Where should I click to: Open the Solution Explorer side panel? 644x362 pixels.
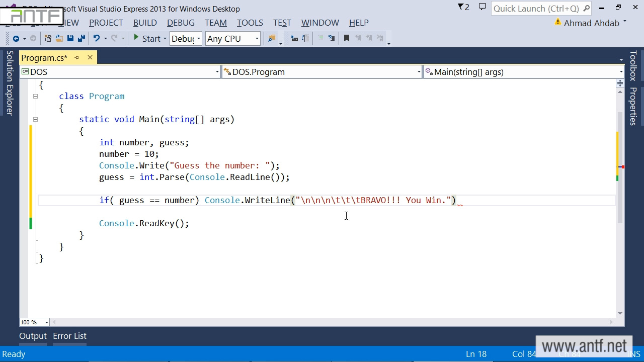pyautogui.click(x=9, y=83)
